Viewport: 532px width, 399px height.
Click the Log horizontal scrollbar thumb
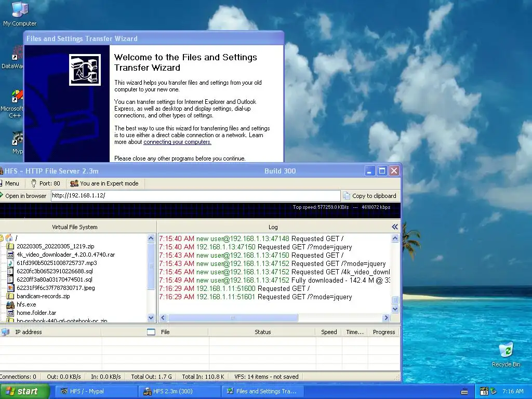tap(233, 317)
